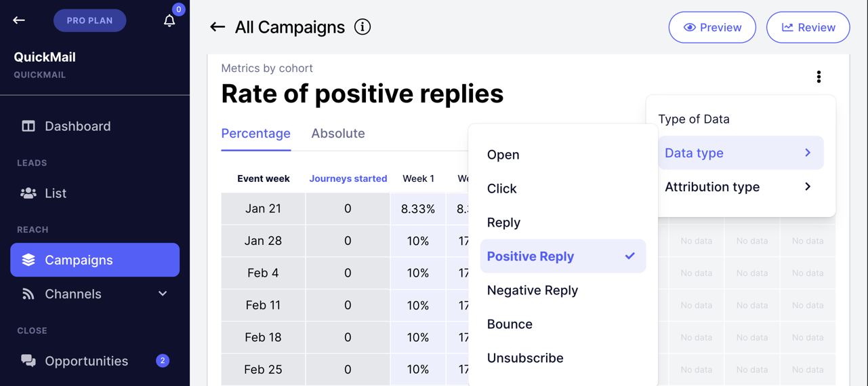The width and height of the screenshot is (868, 386).
Task: Open Dashboard from the sidebar
Action: click(x=77, y=126)
